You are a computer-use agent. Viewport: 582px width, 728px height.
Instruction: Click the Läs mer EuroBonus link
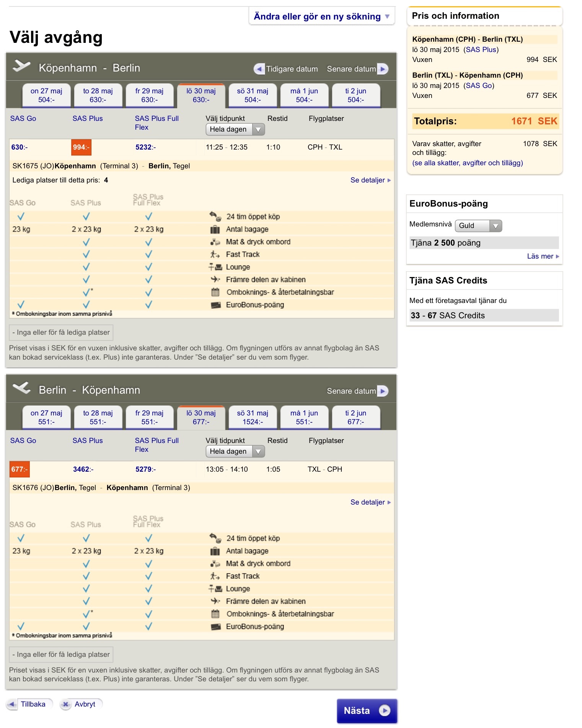tap(542, 256)
